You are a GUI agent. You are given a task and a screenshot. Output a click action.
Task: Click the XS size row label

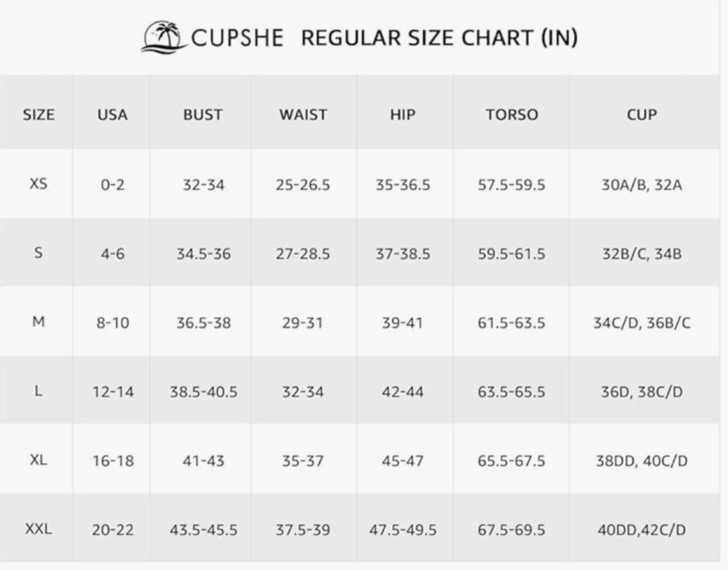(x=38, y=183)
